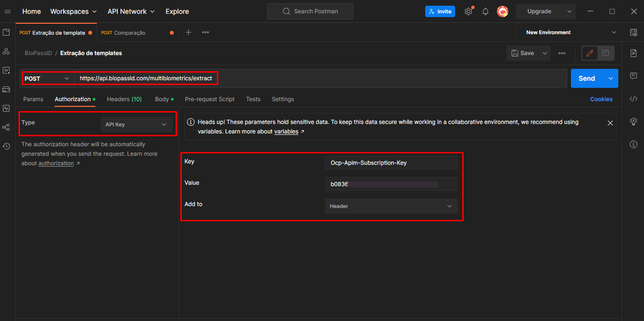Open Environments icon in the sidebar
Screen dimensions: 644x321
click(6, 70)
